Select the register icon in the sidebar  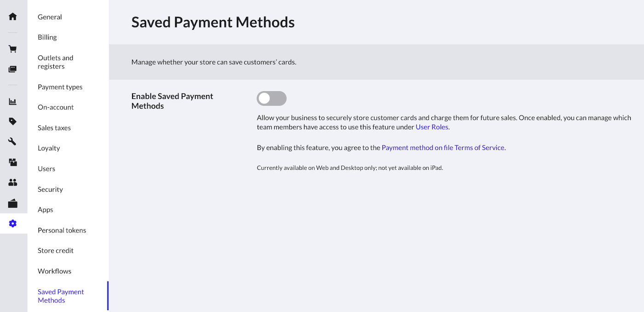pyautogui.click(x=12, y=69)
